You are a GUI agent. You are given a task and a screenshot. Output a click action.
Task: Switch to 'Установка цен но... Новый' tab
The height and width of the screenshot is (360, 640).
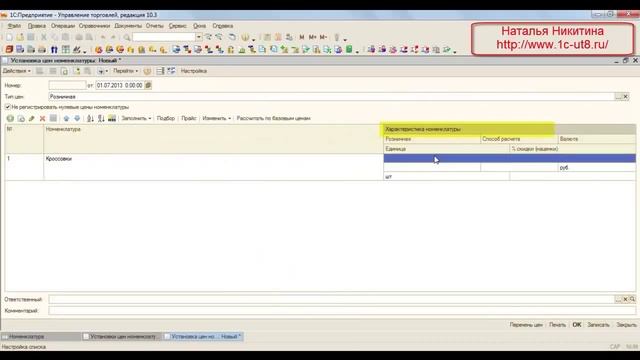203,337
